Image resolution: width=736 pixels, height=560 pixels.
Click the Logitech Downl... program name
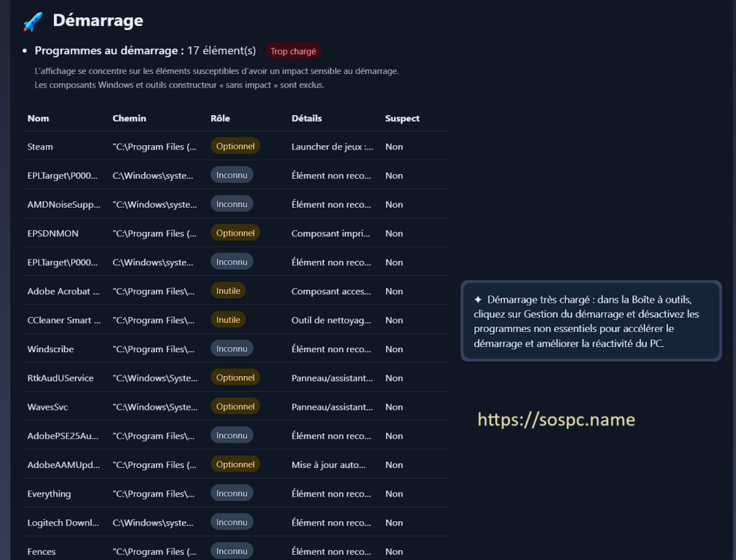[x=63, y=523]
